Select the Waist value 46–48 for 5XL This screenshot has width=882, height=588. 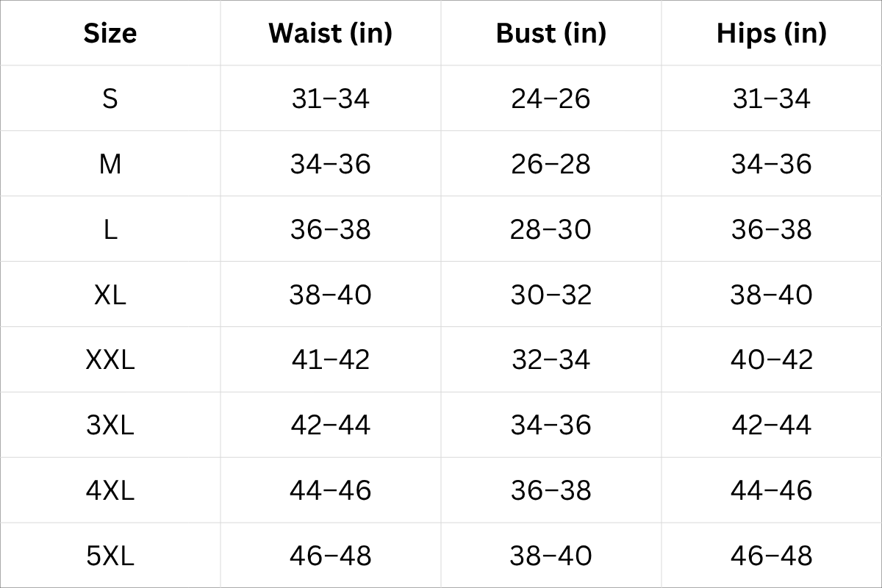pyautogui.click(x=330, y=556)
